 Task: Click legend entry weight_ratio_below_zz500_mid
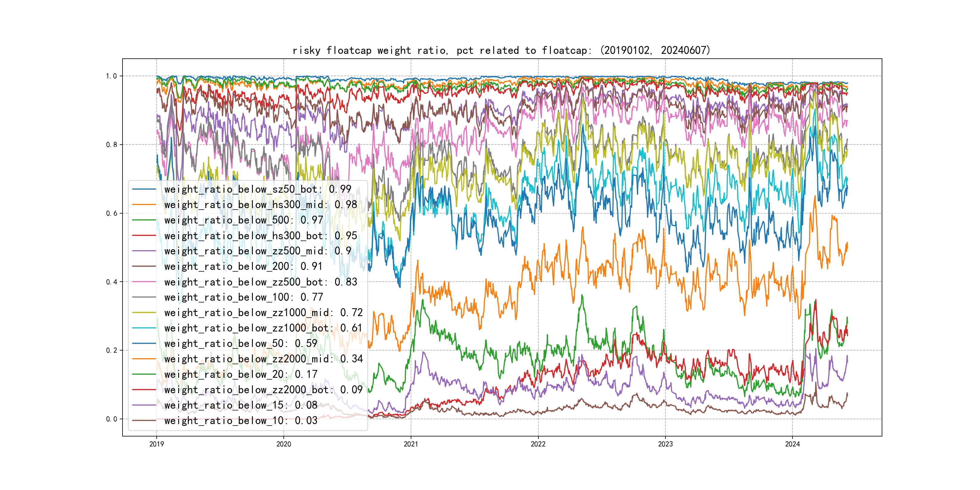(x=258, y=251)
